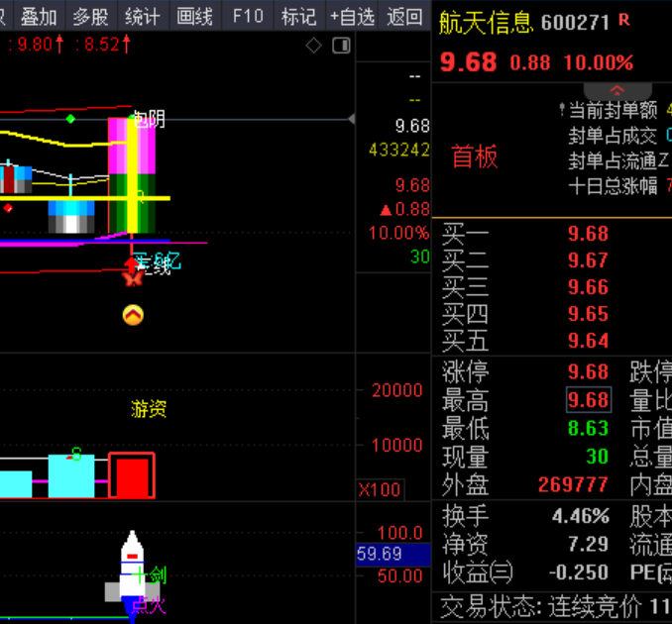Click the 换手 value 4.46%
Viewport: 672px width, 624px height.
click(x=581, y=516)
